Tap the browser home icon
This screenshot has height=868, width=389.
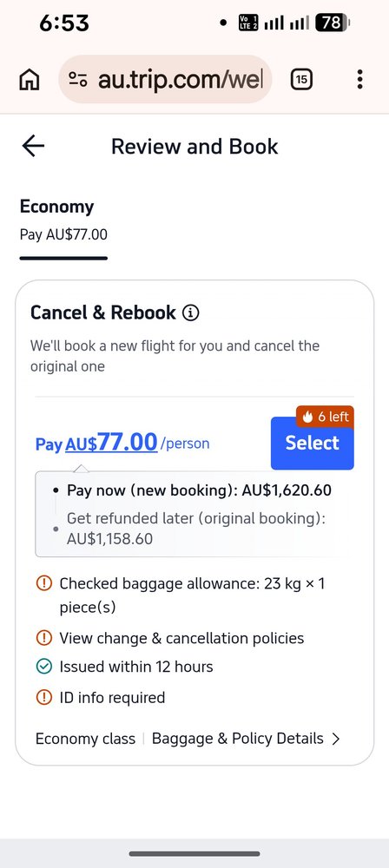[x=29, y=80]
